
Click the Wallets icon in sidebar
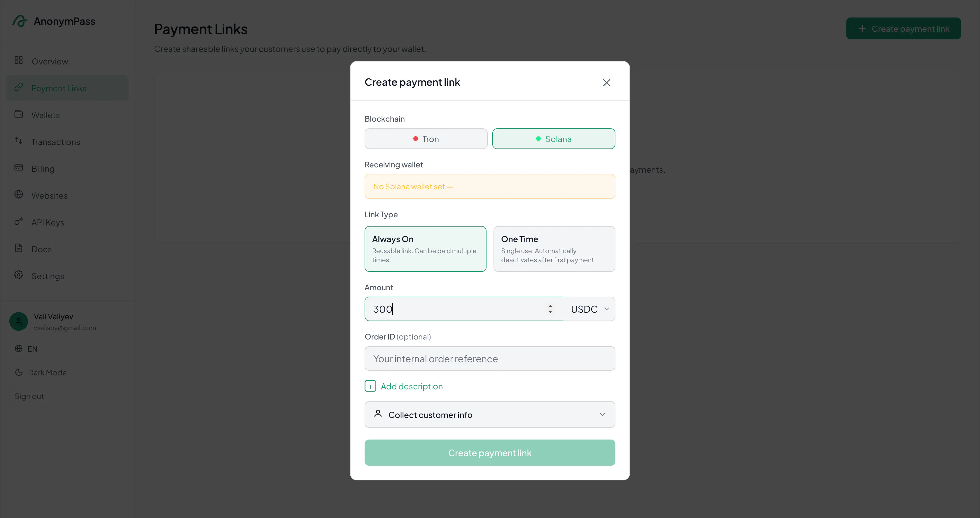[x=19, y=114]
